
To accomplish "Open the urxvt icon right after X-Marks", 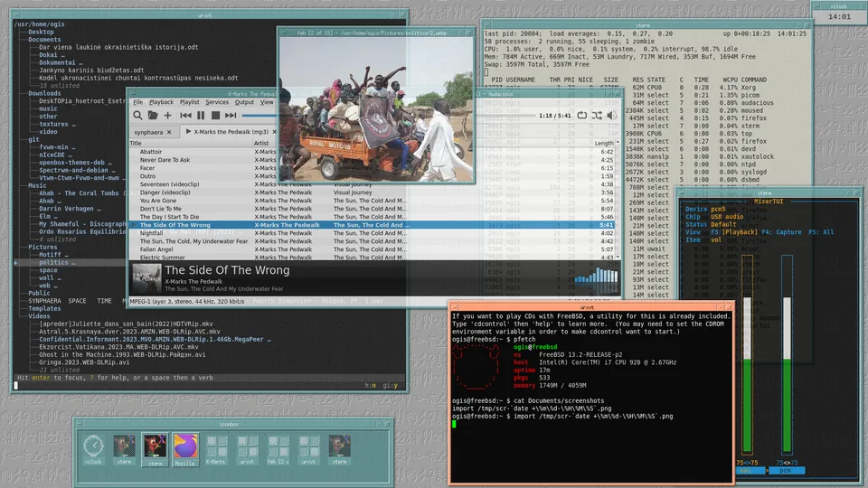I will (247, 449).
